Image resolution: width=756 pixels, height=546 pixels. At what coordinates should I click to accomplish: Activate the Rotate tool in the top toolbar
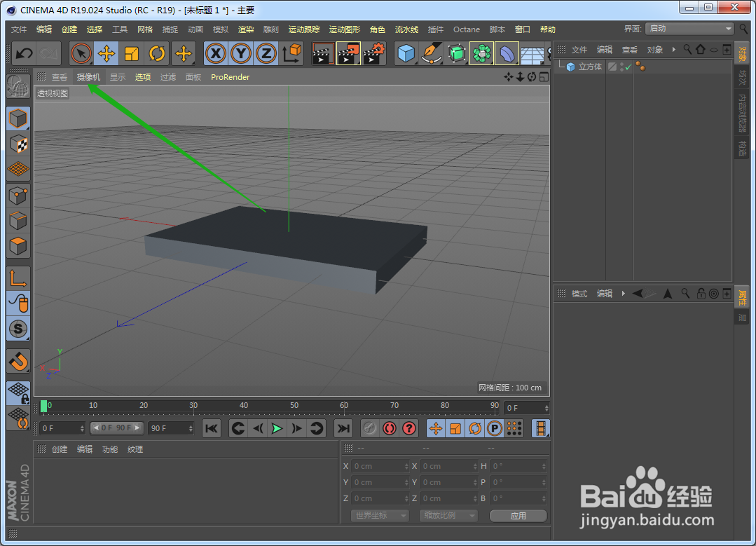point(157,53)
